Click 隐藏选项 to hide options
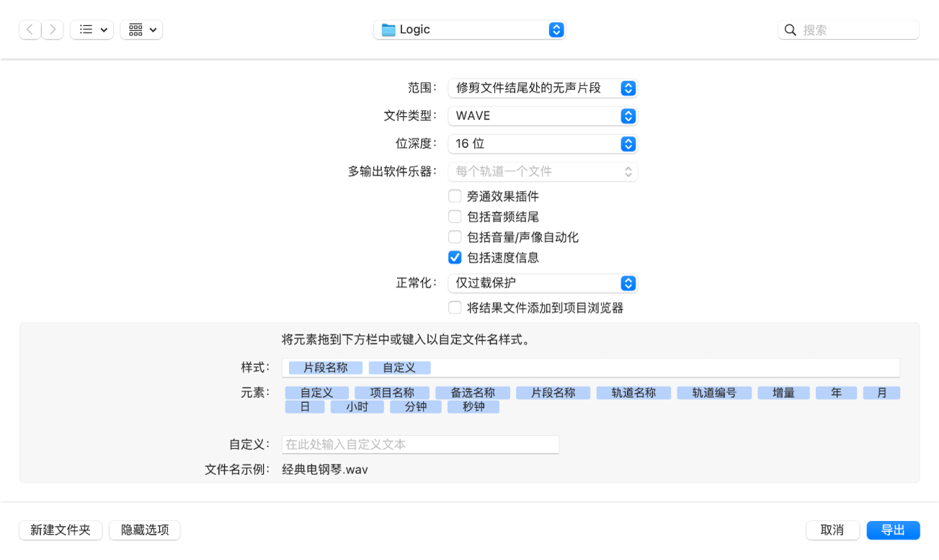This screenshot has height=560, width=939. [144, 530]
